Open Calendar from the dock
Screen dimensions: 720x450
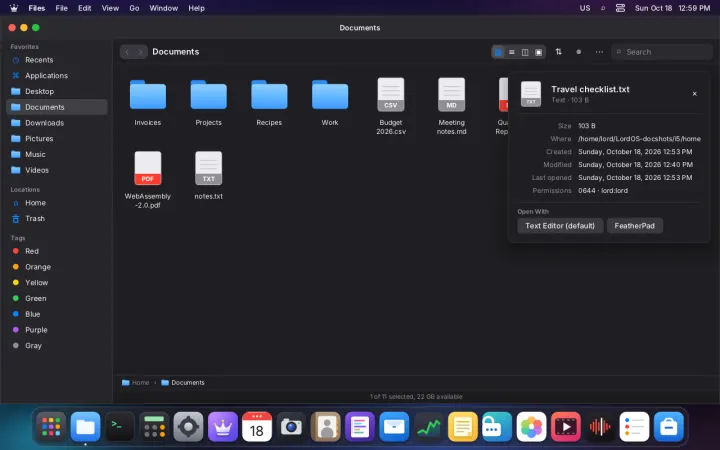pos(257,427)
